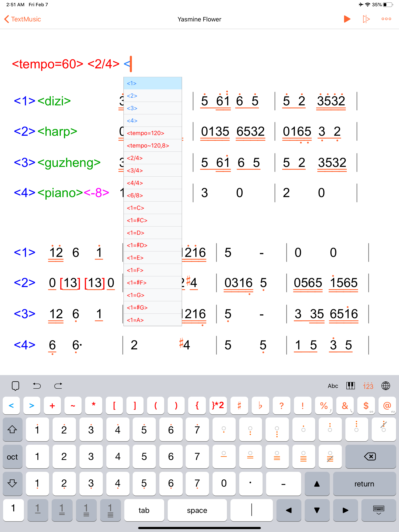Tap the <dizi> instrument tag
399x532 pixels.
[54, 101]
